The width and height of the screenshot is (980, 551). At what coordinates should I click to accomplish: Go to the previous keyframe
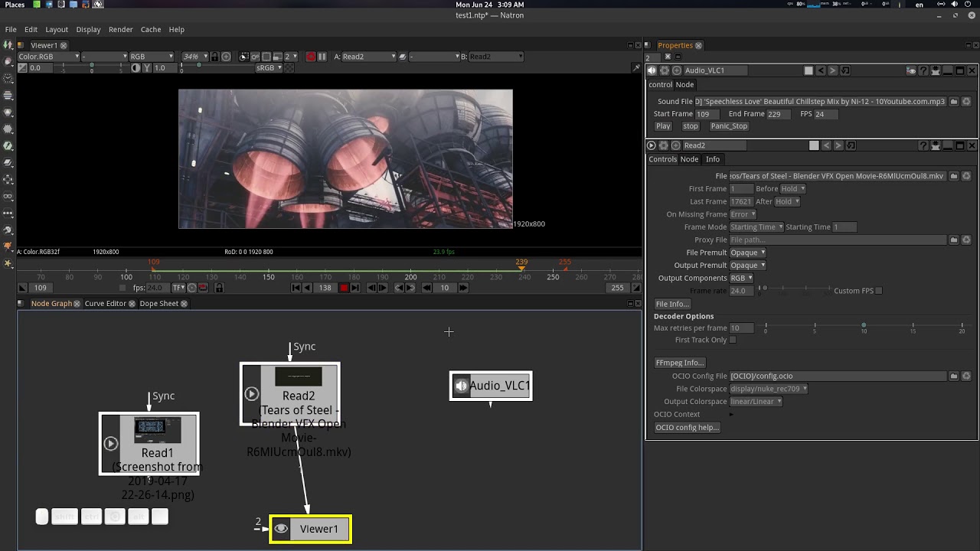click(x=398, y=288)
